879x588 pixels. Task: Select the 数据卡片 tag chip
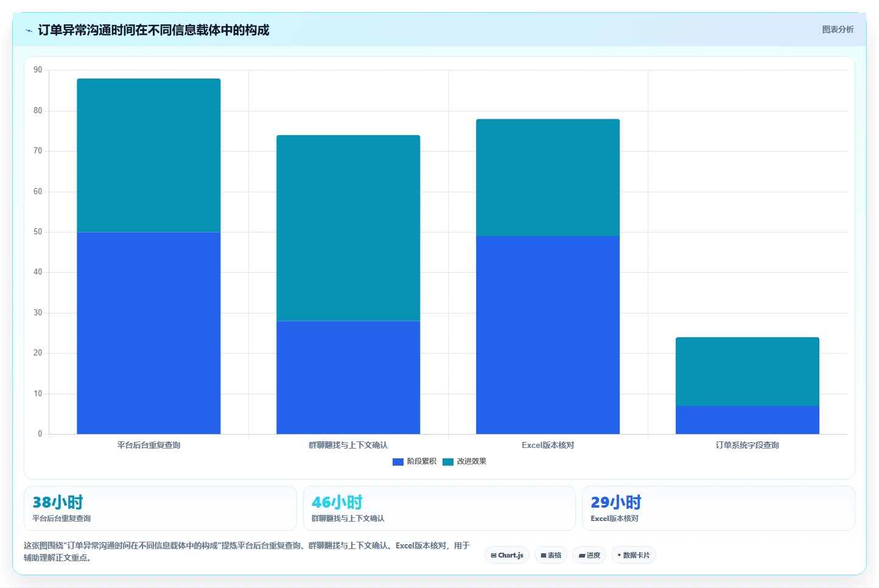coord(633,555)
